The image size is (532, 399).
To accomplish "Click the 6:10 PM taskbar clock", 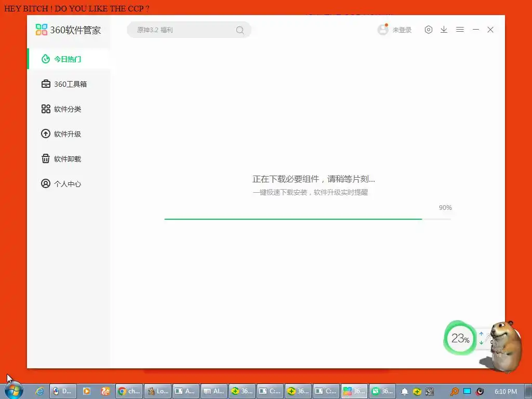I will [x=506, y=392].
